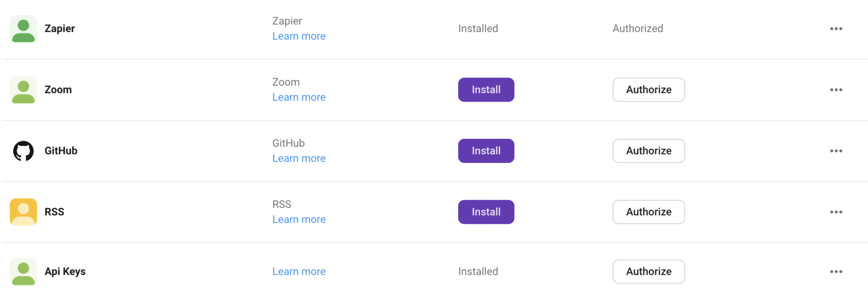Open the GitHub row ellipsis menu

click(x=836, y=150)
